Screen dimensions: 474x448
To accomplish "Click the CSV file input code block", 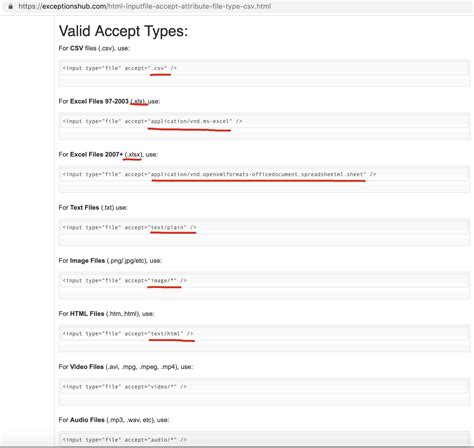I will click(x=264, y=73).
